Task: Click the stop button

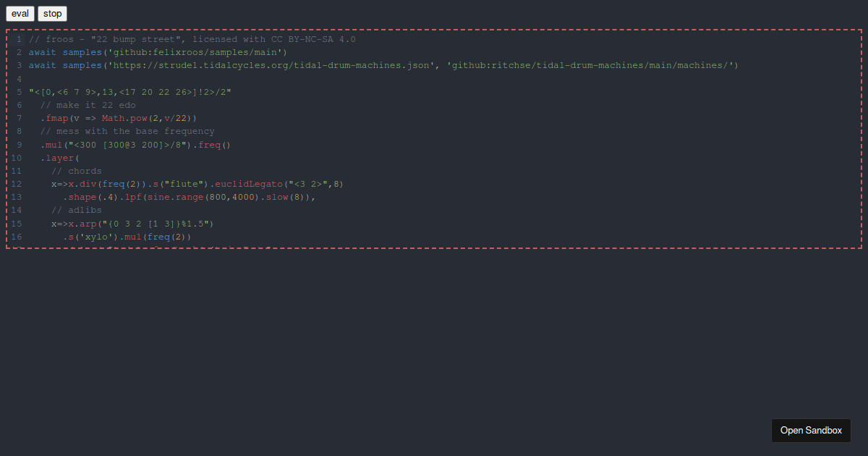Action: [x=52, y=13]
